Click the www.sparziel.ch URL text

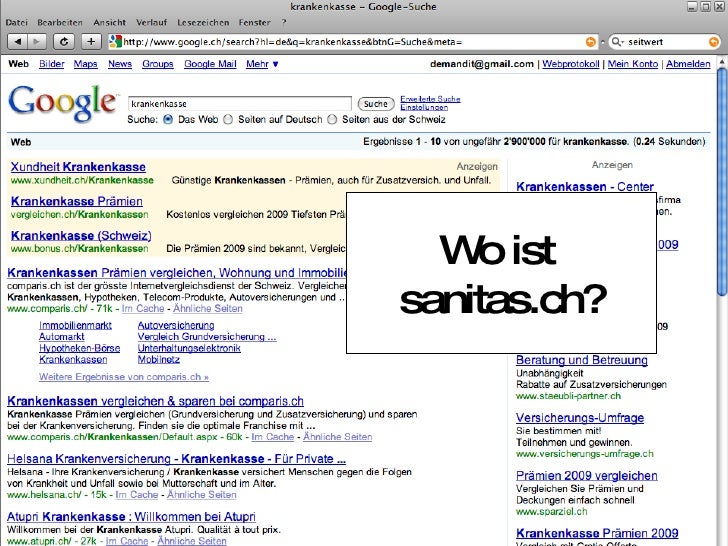(552, 512)
